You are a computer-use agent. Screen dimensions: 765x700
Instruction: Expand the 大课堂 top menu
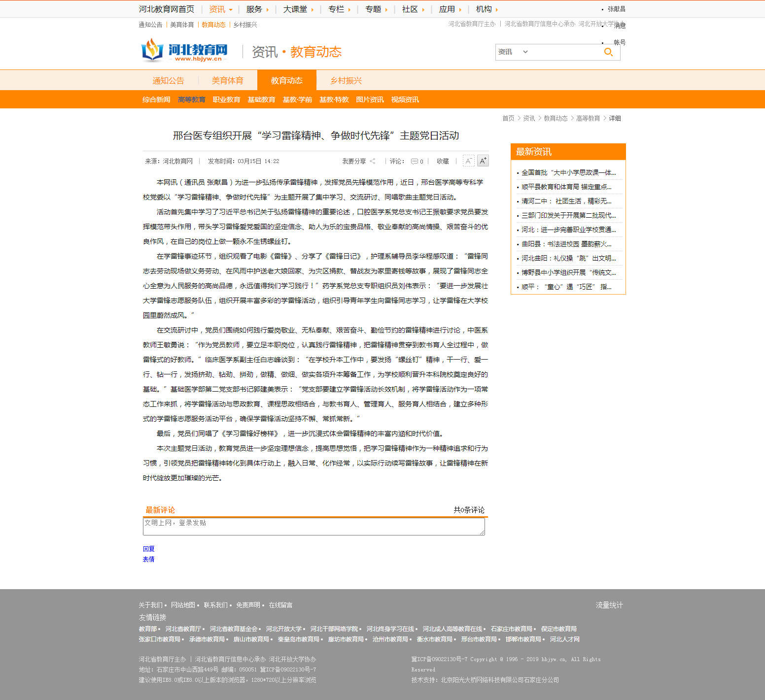pos(298,9)
